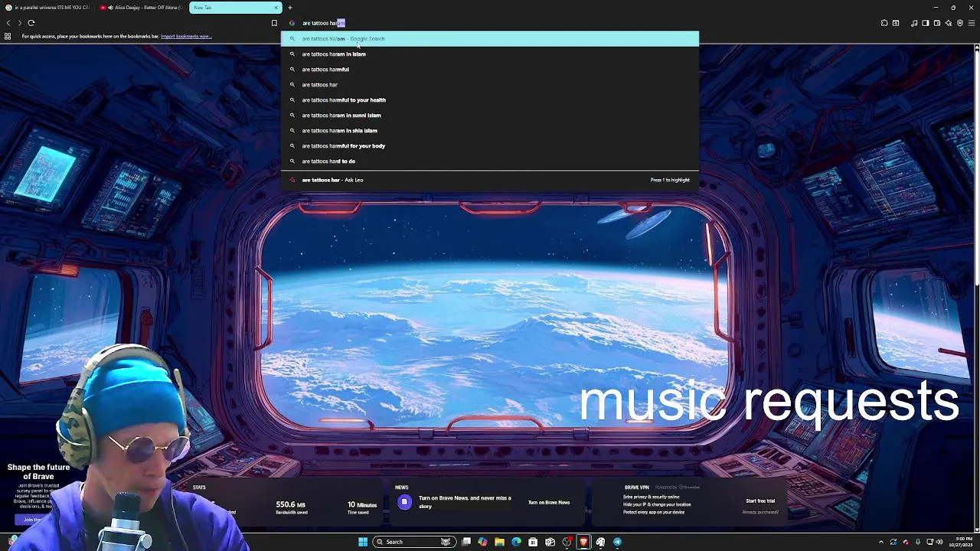Choose suggestion 'are tattoos haram in islam'
980x551 pixels.
click(490, 54)
